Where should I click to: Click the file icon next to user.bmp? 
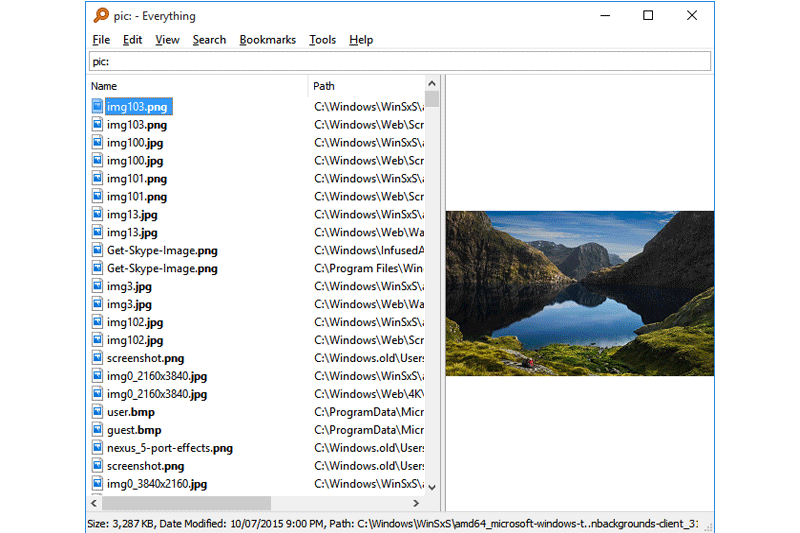[98, 412]
